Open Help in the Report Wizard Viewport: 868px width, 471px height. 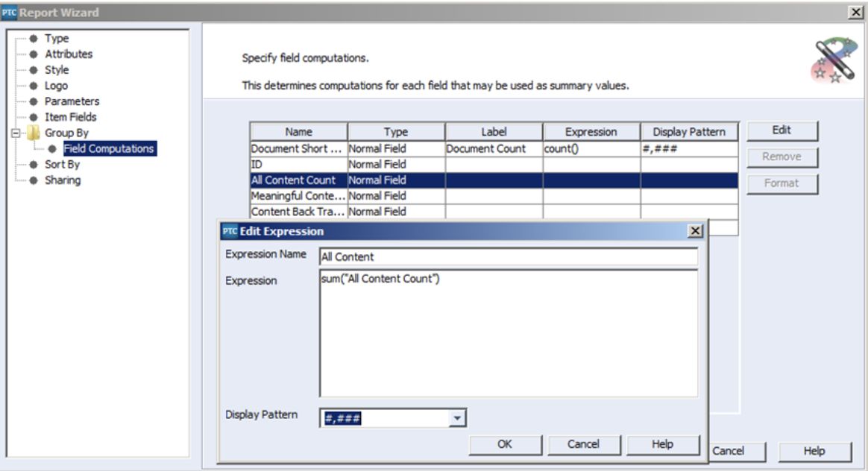814,451
